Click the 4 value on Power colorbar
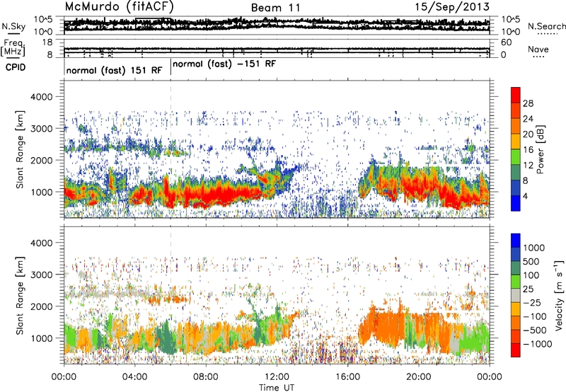Viewport: 566px width, 392px height. click(525, 196)
